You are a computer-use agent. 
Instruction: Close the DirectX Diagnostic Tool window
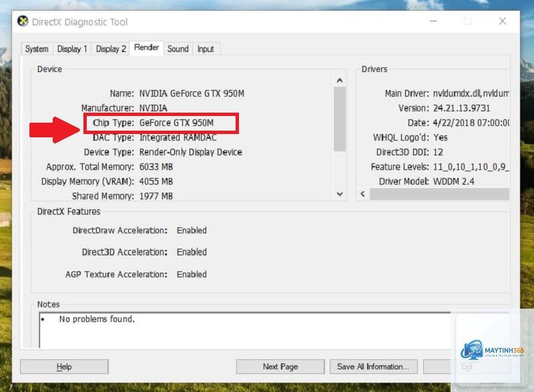tap(503, 21)
